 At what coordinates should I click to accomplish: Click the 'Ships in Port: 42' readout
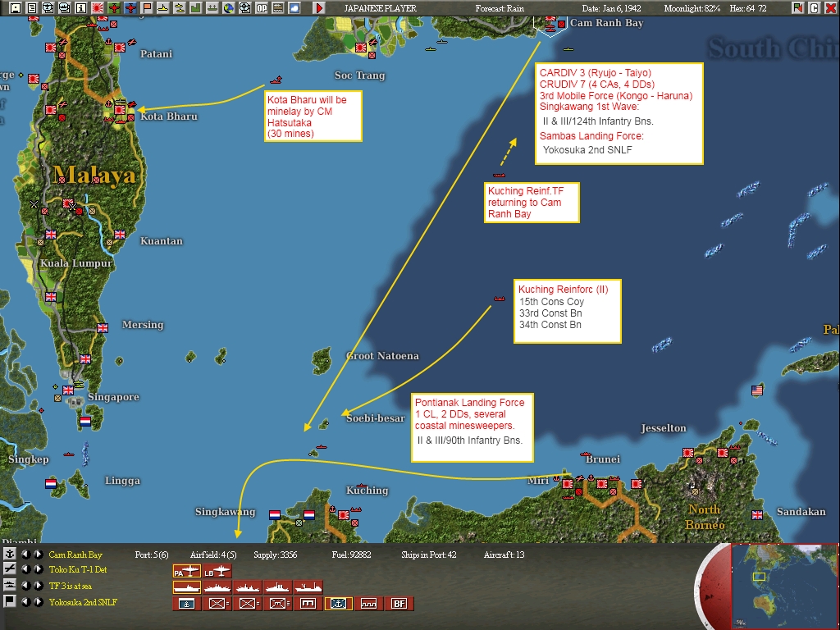[x=428, y=555]
